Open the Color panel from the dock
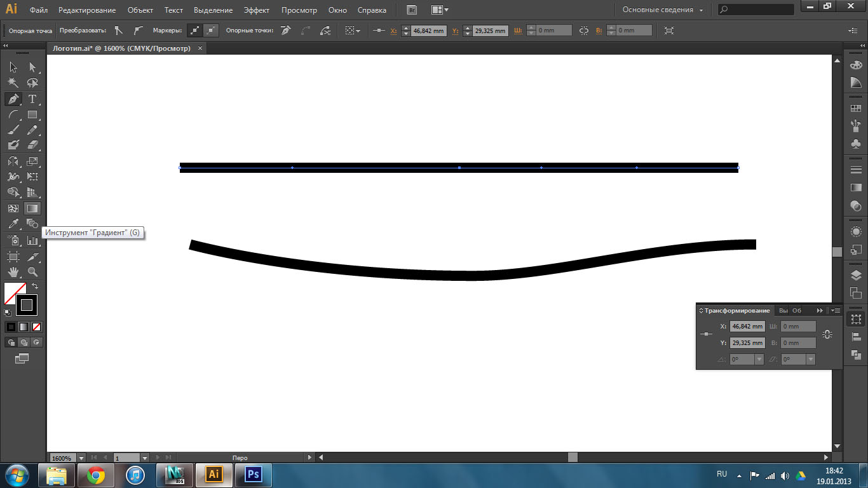 [x=856, y=65]
